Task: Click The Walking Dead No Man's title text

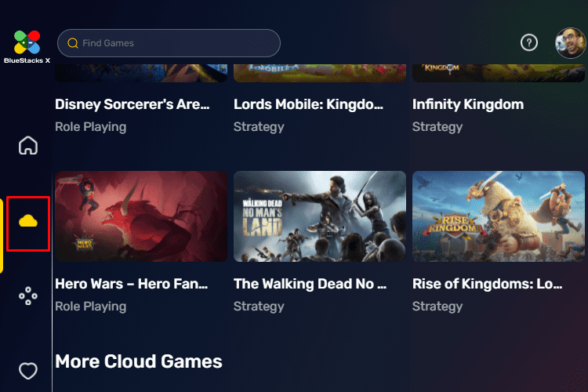Action: coord(310,284)
